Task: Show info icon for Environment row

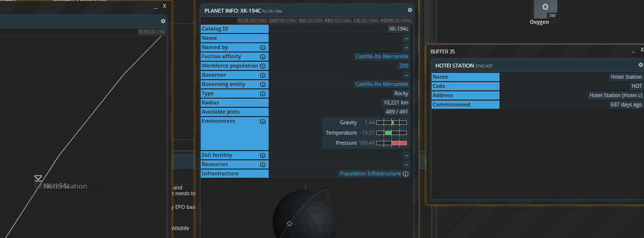Action: click(263, 121)
